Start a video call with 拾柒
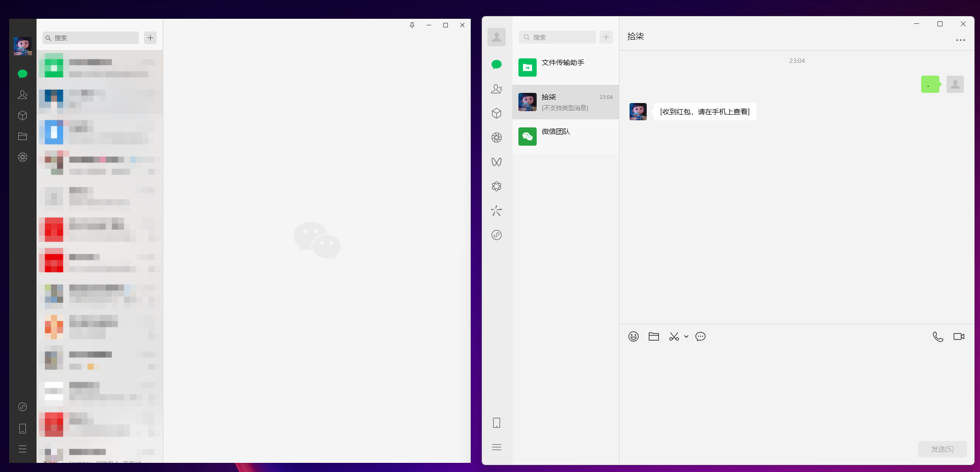Viewport: 980px width, 472px height. click(959, 336)
